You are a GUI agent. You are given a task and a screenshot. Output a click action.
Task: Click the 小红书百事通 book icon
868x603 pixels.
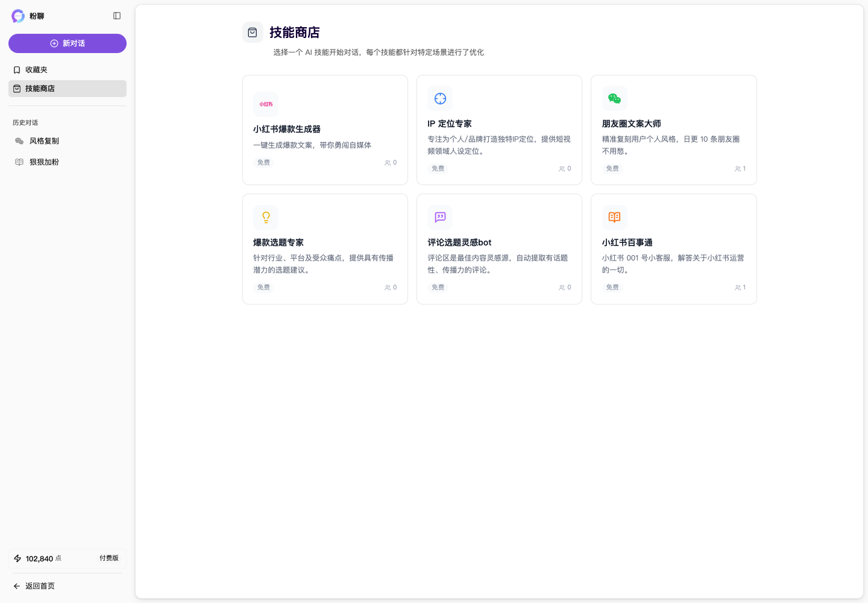click(x=614, y=218)
